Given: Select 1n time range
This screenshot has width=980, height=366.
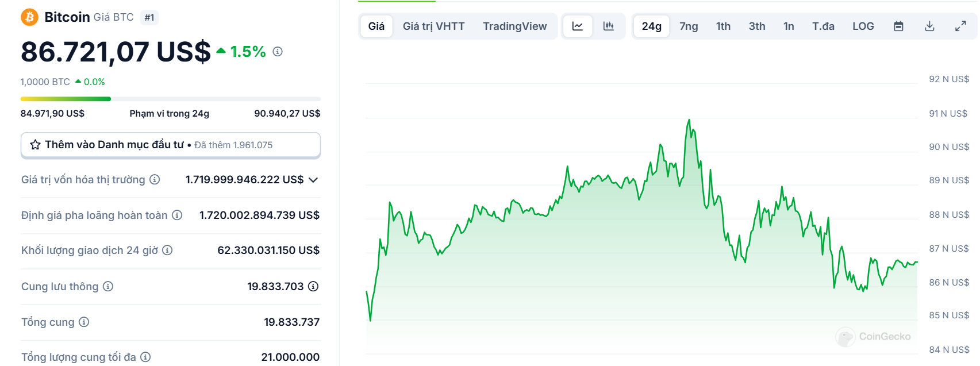Looking at the screenshot, I should pos(789,26).
